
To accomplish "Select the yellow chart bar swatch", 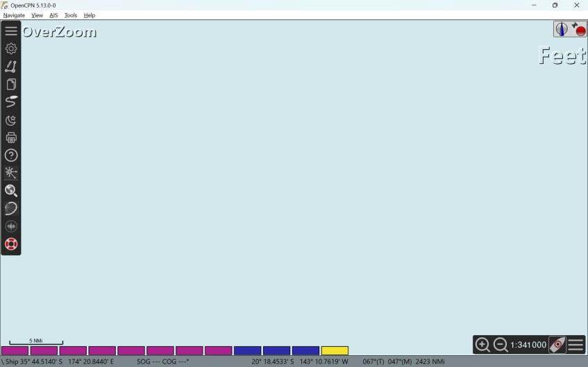I will [x=335, y=351].
